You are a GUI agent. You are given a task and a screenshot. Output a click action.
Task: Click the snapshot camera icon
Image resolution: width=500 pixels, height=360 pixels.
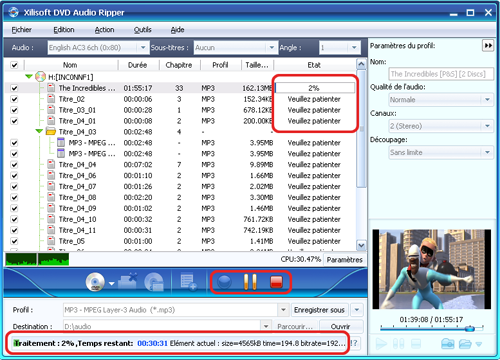[447, 343]
